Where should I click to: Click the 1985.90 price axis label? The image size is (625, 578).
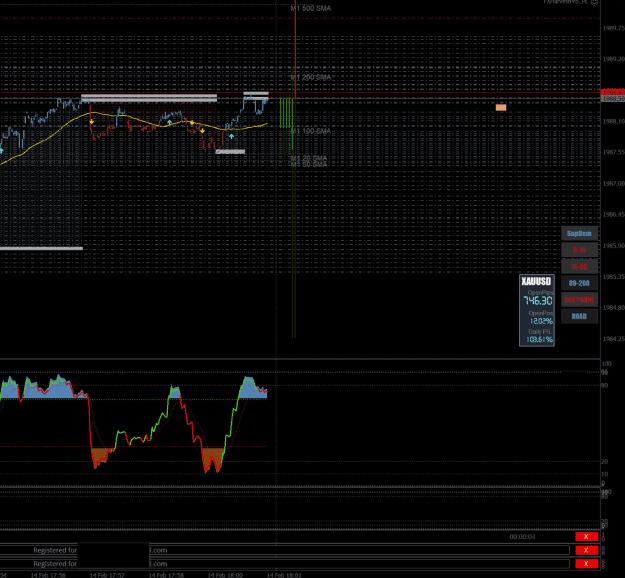[613, 246]
